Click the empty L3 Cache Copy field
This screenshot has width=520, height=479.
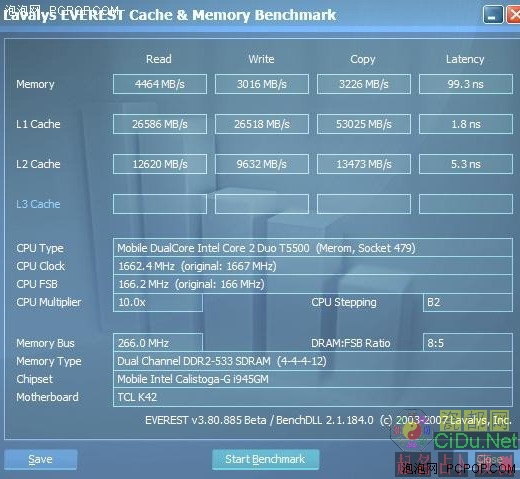tap(364, 204)
